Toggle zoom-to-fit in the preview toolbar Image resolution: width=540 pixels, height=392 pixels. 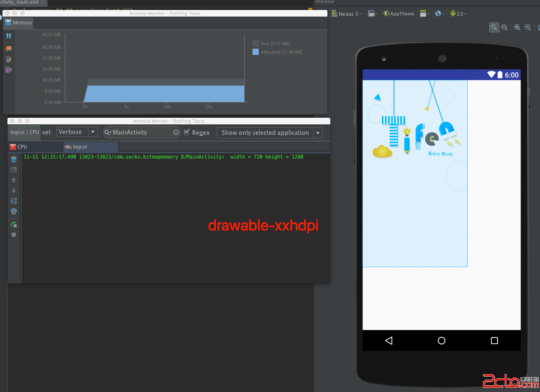click(494, 27)
